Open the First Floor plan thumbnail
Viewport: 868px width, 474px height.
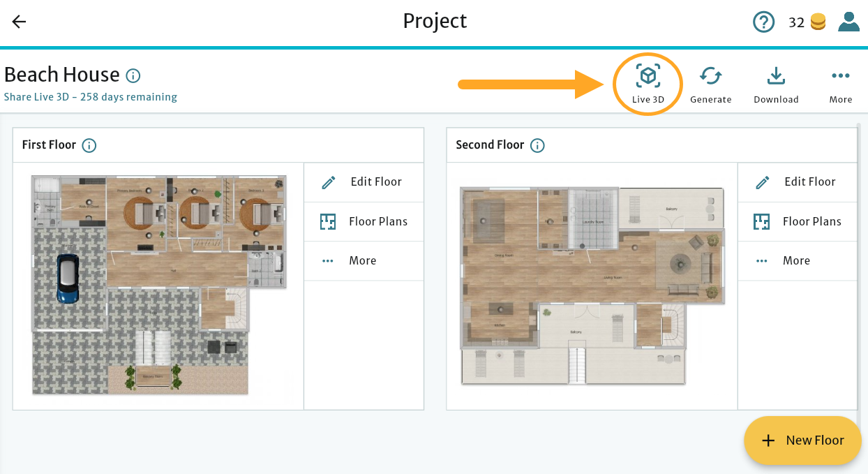(159, 285)
